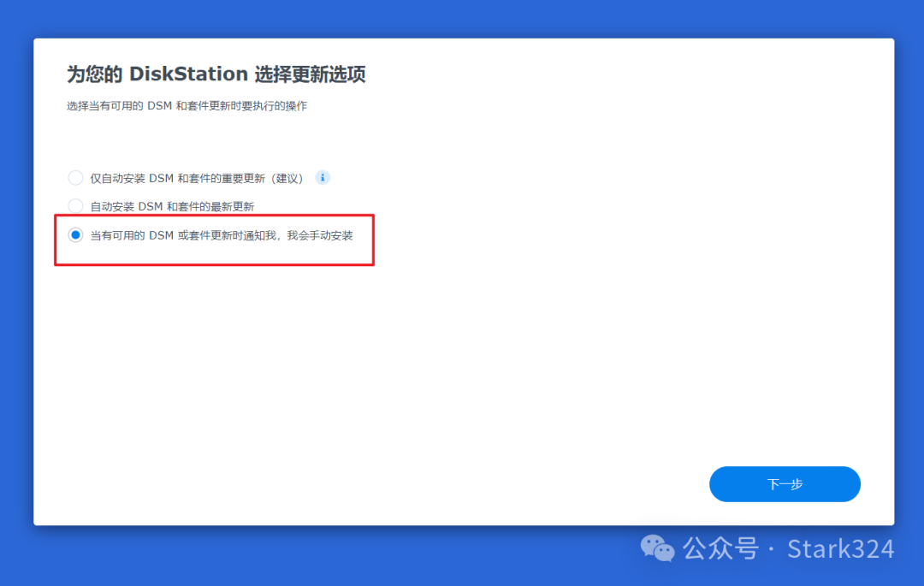Click the Stark324 watermark text
Image resolution: width=924 pixels, height=586 pixels.
[841, 548]
